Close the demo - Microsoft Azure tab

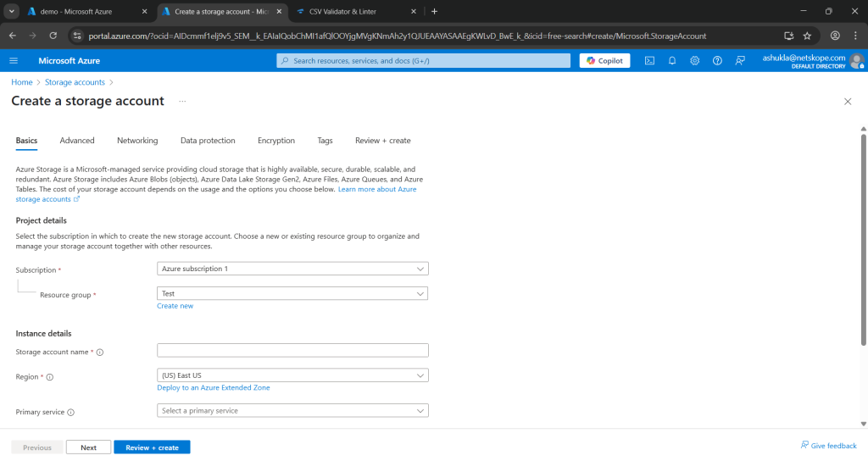coord(144,12)
